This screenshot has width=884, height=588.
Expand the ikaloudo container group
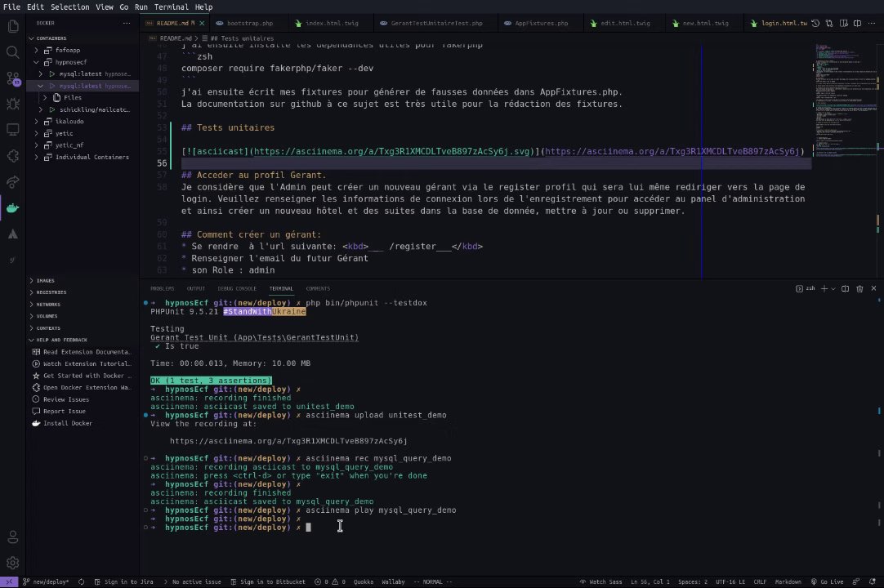pos(37,121)
